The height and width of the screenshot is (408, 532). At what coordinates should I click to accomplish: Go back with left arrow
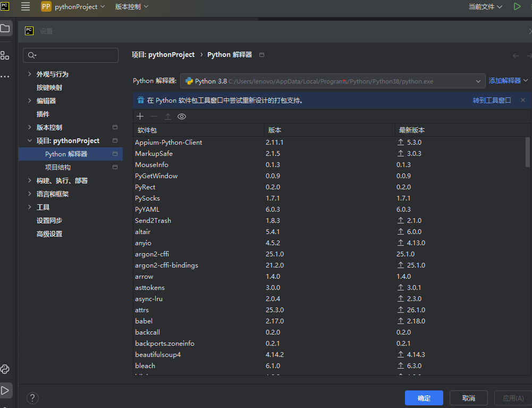click(x=516, y=56)
